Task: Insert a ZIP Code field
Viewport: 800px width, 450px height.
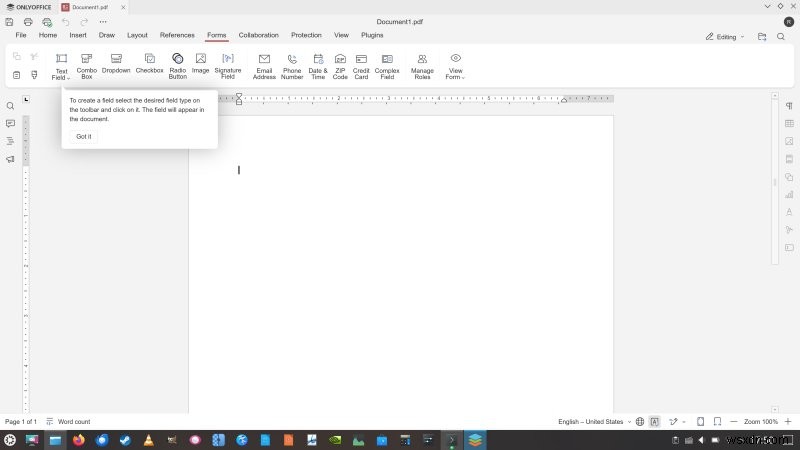Action: point(340,66)
